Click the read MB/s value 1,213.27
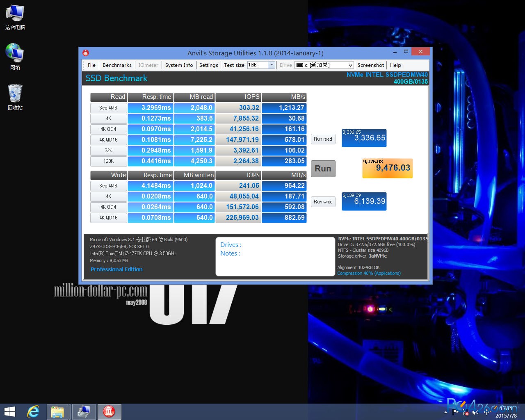This screenshot has height=420, width=525. tap(284, 108)
